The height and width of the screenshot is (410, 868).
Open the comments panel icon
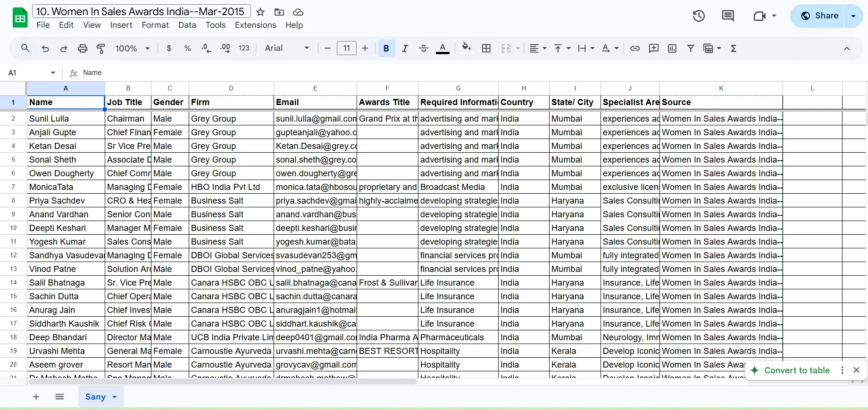728,16
